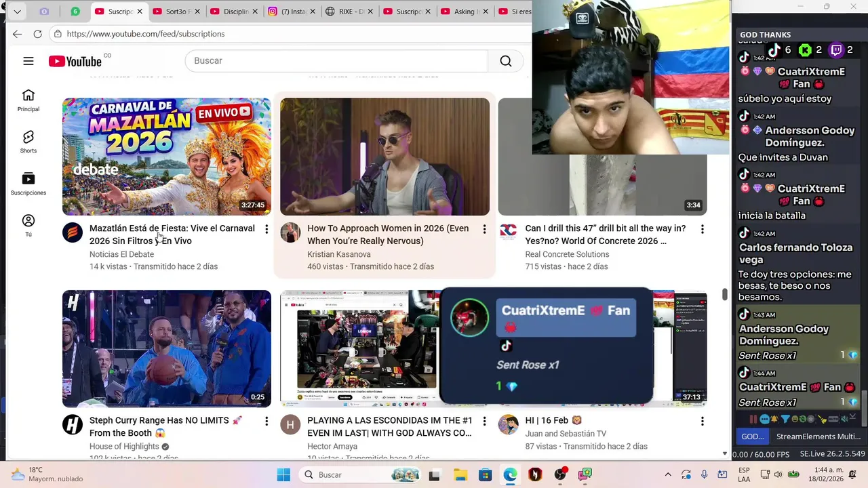The width and height of the screenshot is (868, 488).
Task: Open the YouTube hamburger guide menu
Action: (x=28, y=61)
